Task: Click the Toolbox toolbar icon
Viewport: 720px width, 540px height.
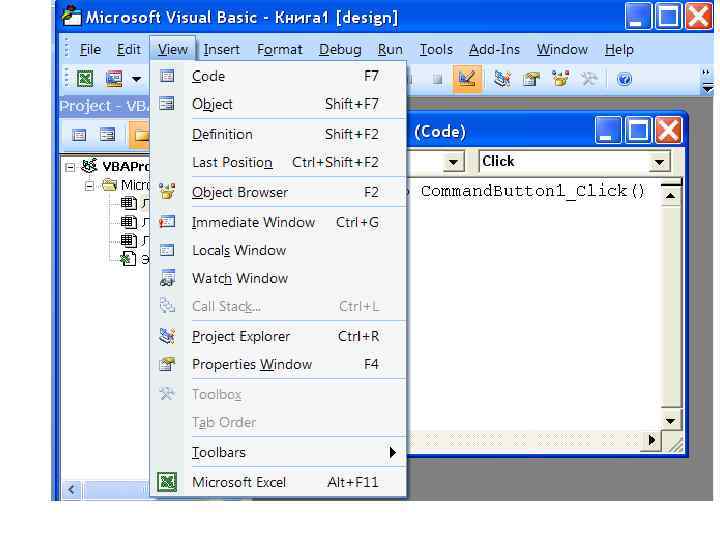Action: point(589,79)
